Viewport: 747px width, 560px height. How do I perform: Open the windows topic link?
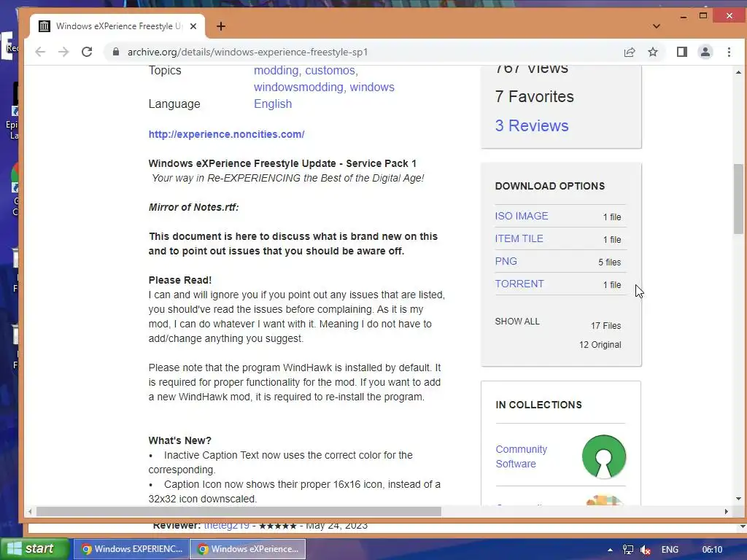(x=372, y=87)
